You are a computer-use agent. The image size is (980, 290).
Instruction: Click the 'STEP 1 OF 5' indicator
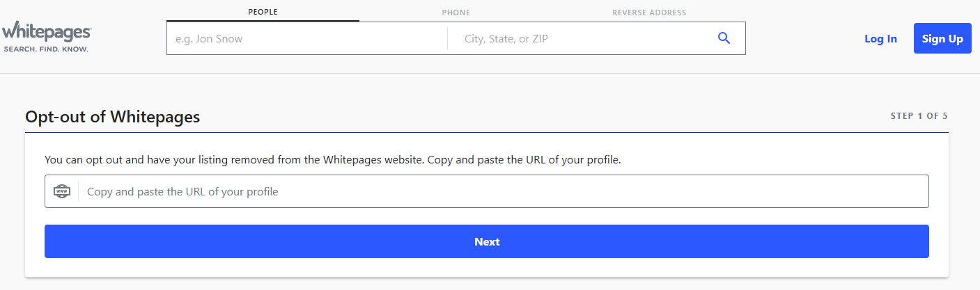click(919, 116)
